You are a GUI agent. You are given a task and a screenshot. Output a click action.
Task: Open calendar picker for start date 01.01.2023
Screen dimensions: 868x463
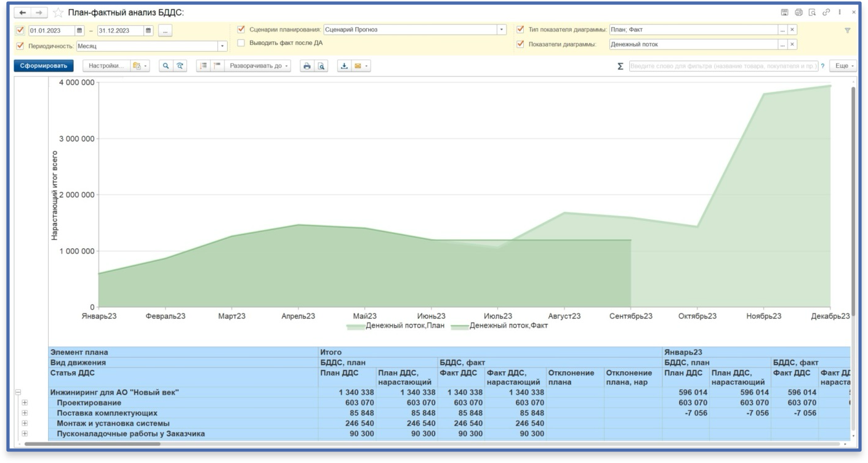[79, 30]
